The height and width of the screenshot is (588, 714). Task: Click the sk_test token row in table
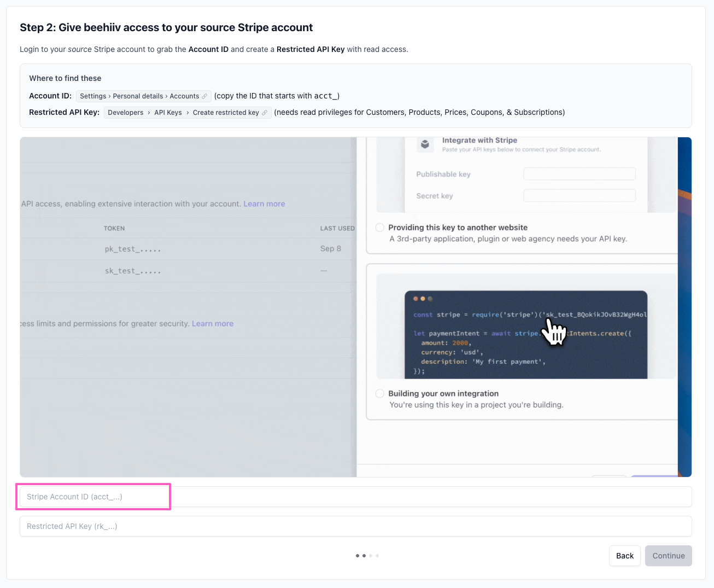133,271
